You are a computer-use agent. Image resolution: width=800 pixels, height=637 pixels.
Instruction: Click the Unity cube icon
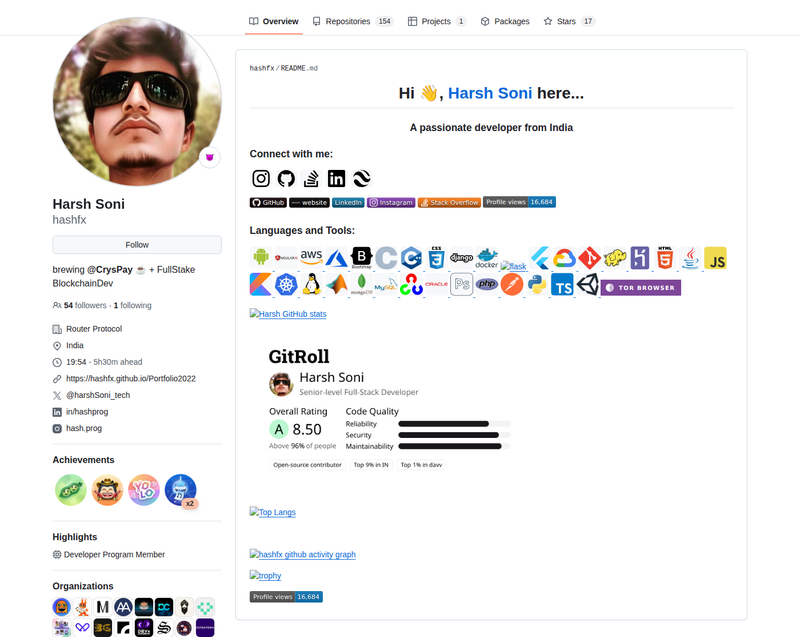click(588, 284)
